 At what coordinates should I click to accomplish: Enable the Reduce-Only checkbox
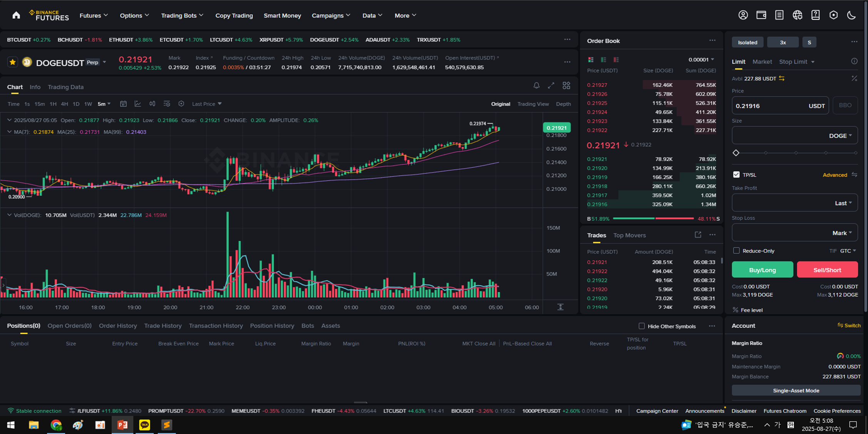point(736,251)
